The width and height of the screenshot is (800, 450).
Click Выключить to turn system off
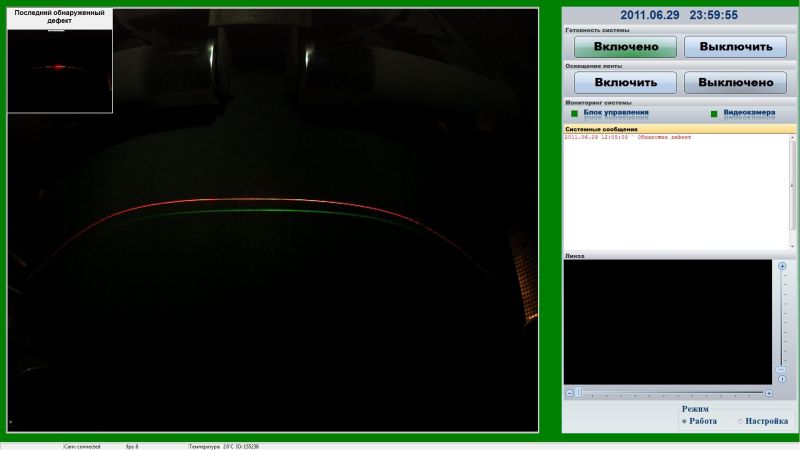point(735,47)
